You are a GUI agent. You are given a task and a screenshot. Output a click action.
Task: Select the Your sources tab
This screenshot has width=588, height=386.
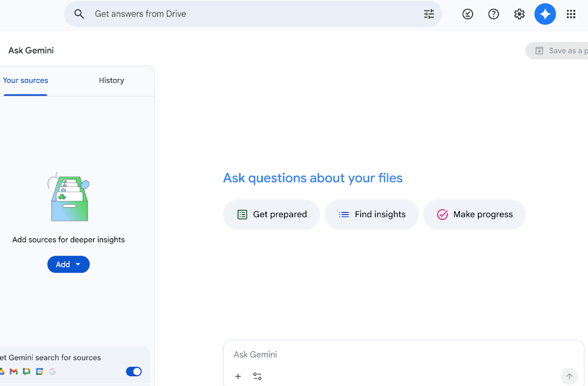pyautogui.click(x=25, y=80)
